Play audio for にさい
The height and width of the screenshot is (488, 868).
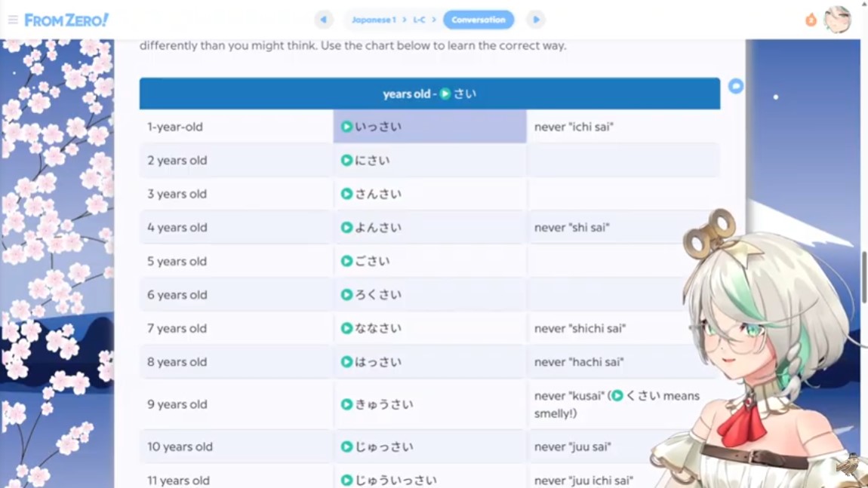[346, 161]
